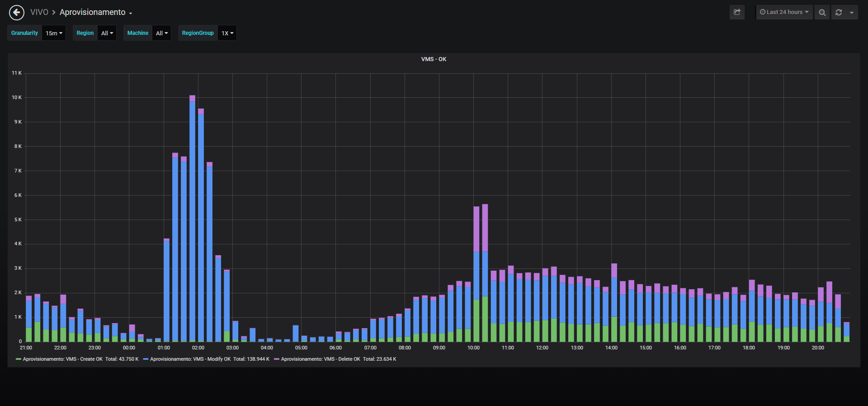Click the tallest bar near 02:00
This screenshot has height=406, width=868.
click(x=192, y=218)
